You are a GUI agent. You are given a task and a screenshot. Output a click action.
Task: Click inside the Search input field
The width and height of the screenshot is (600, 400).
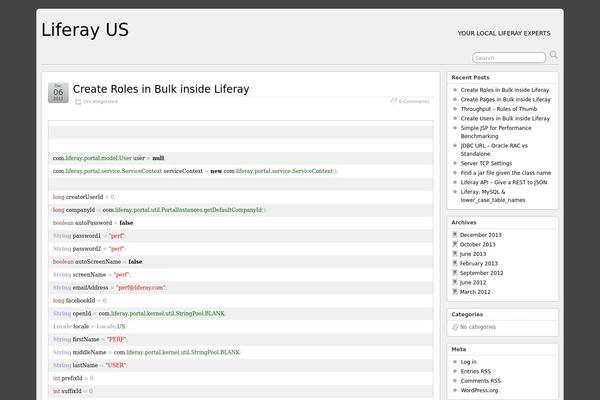(x=509, y=58)
